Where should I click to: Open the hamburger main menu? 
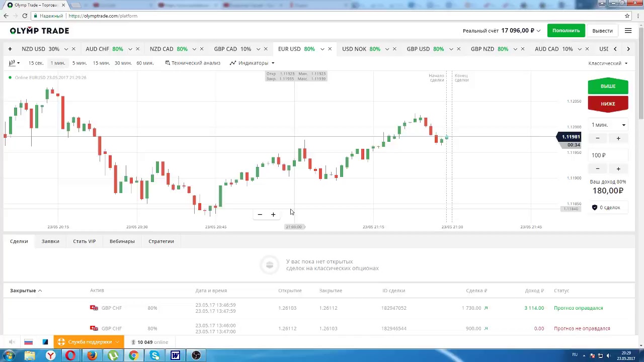(x=628, y=31)
